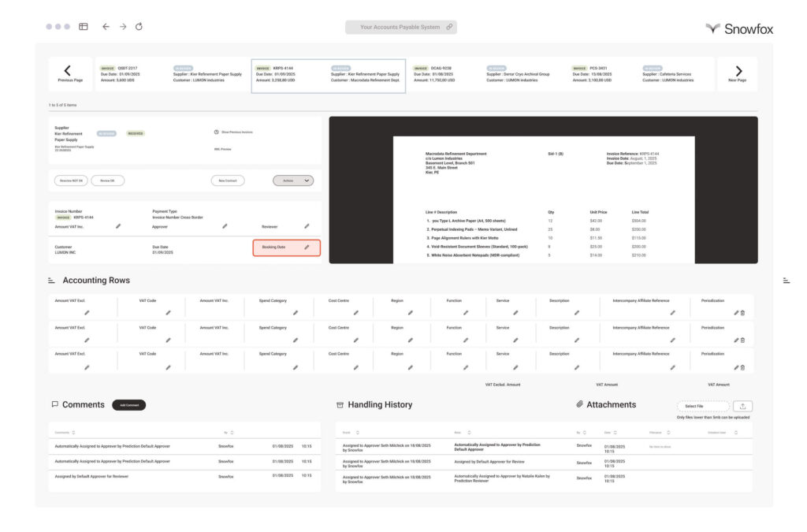Reload the page with refresh icon
Screen dimensions: 807x532
tap(139, 27)
